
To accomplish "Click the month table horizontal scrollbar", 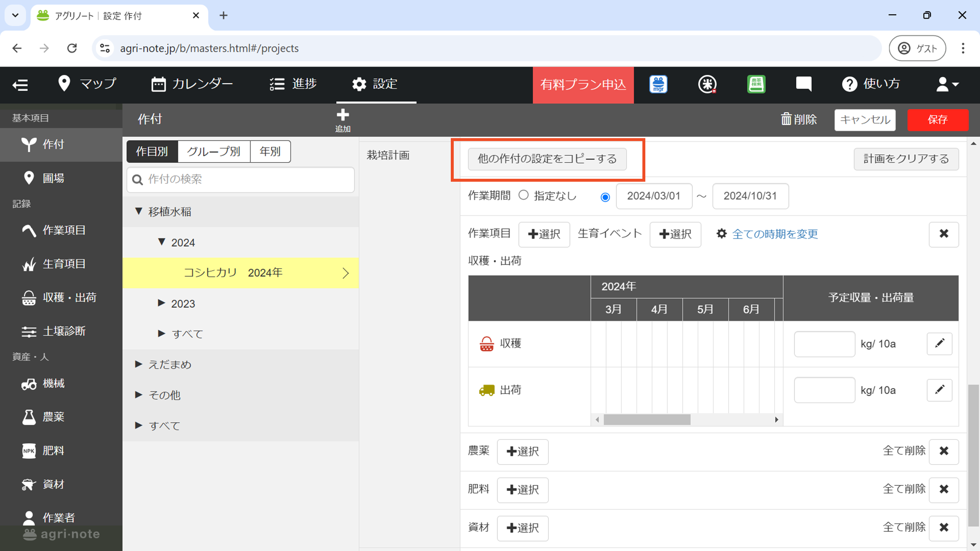I will coord(647,420).
